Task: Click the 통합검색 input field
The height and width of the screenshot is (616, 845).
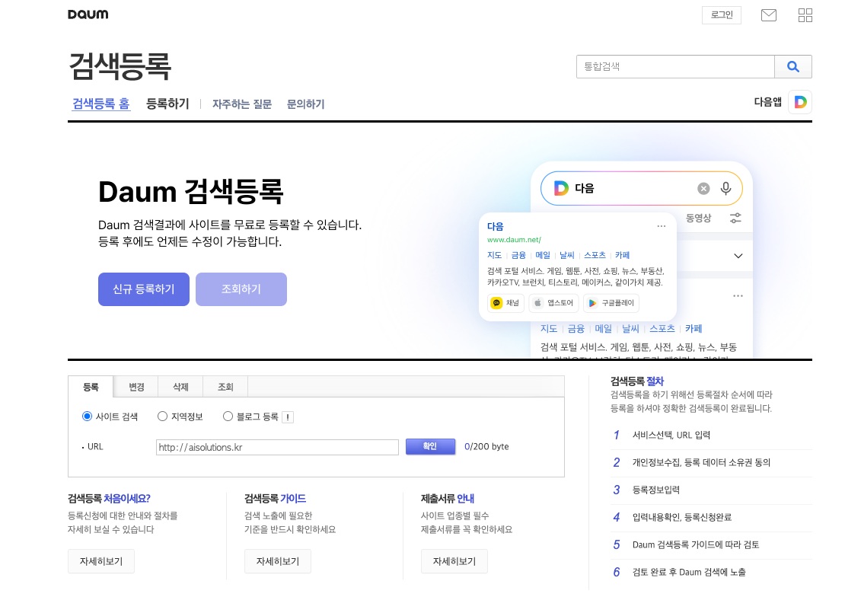Action: click(x=675, y=66)
